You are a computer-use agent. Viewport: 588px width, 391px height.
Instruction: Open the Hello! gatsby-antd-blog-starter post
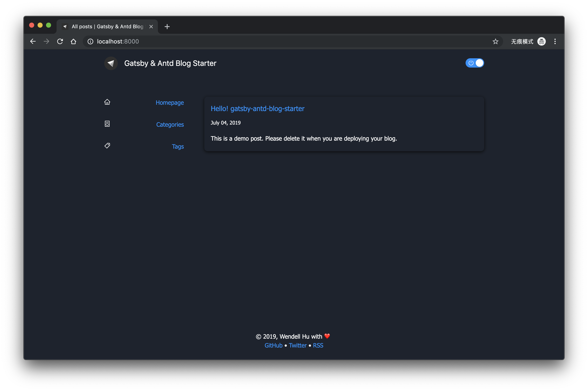(257, 109)
